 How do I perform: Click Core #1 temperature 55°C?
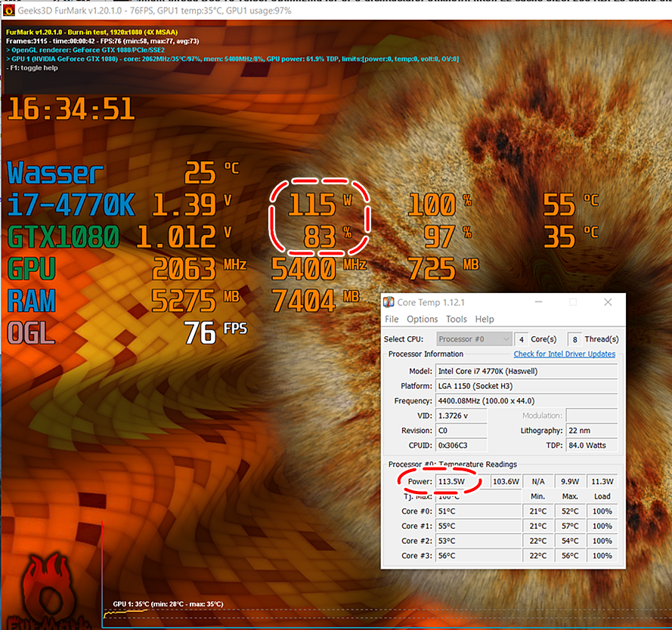click(x=478, y=526)
